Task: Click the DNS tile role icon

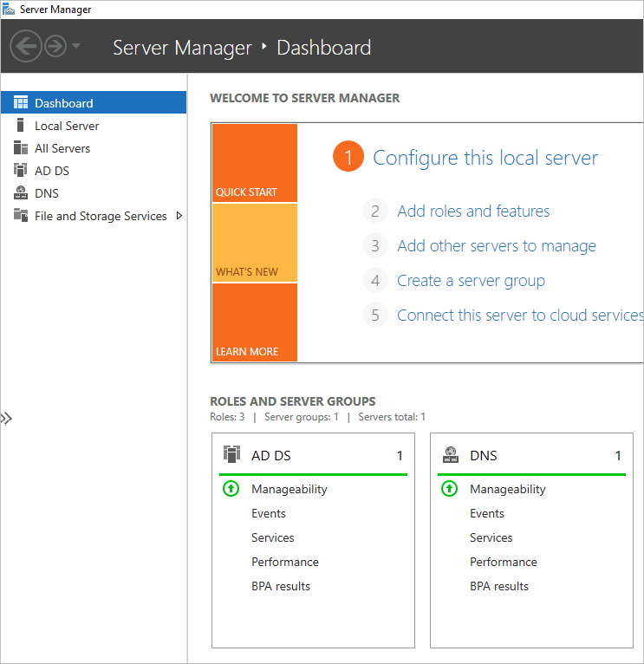Action: pyautogui.click(x=451, y=454)
